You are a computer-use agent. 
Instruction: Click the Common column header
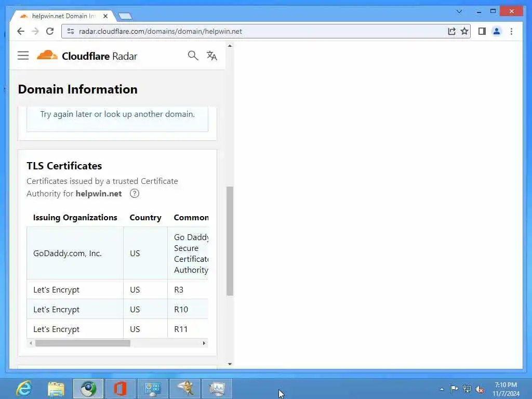click(191, 218)
